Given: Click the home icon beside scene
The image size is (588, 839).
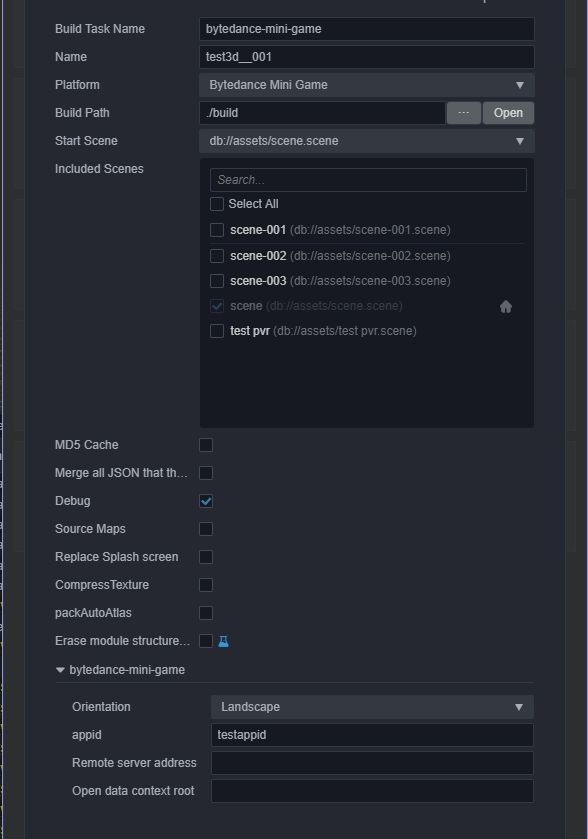Looking at the screenshot, I should pos(506,307).
